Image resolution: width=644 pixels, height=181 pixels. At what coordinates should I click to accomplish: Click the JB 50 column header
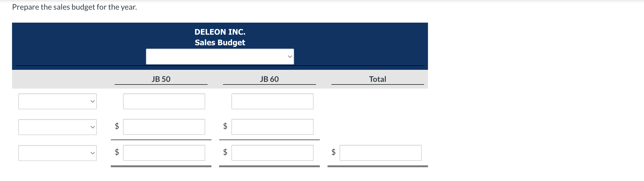coord(161,79)
